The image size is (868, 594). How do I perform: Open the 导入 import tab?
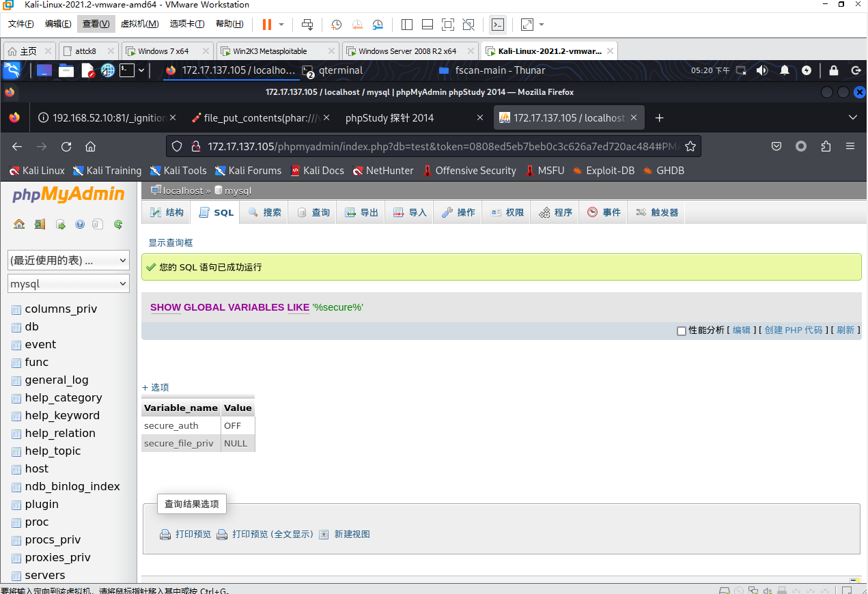410,212
